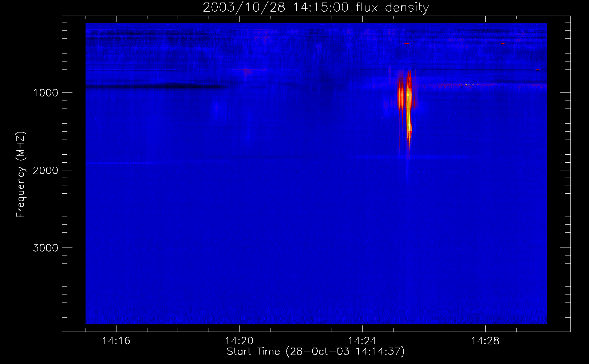589x364 pixels.
Task: Click the '14:20' time axis label
Action: click(239, 341)
